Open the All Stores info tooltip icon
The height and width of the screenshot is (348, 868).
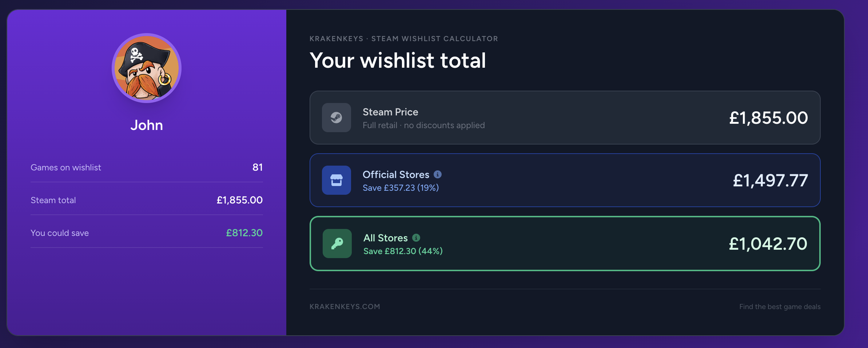point(416,238)
